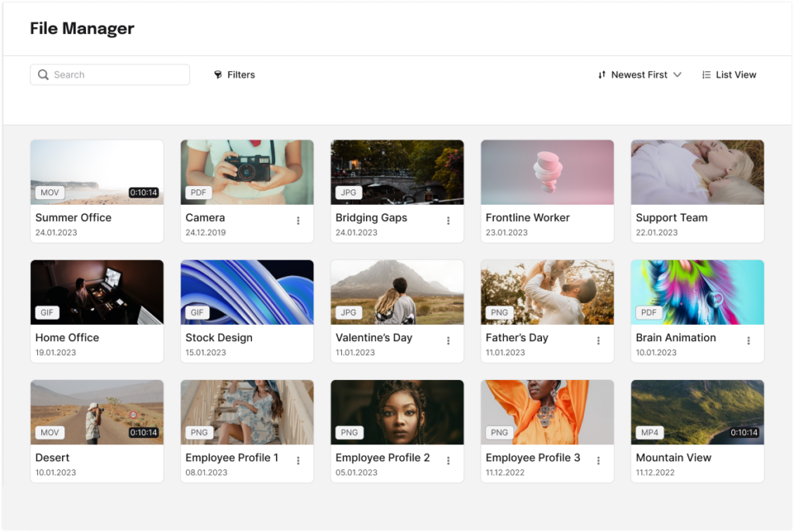Open the options menu for Camera

coord(298,221)
